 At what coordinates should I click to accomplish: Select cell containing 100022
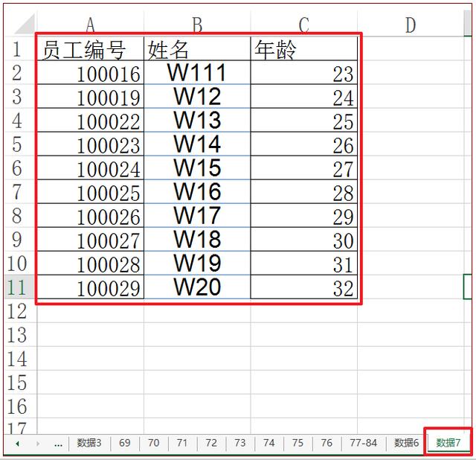(x=90, y=121)
